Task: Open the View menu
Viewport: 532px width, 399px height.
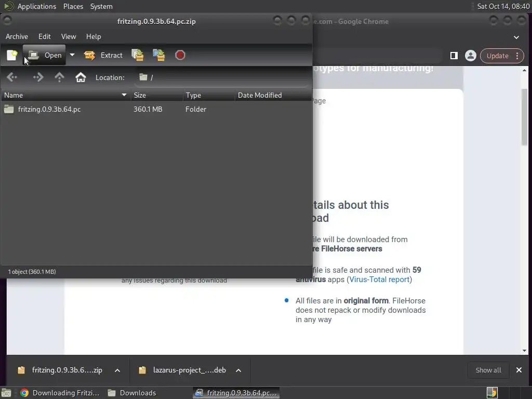Action: point(69,37)
